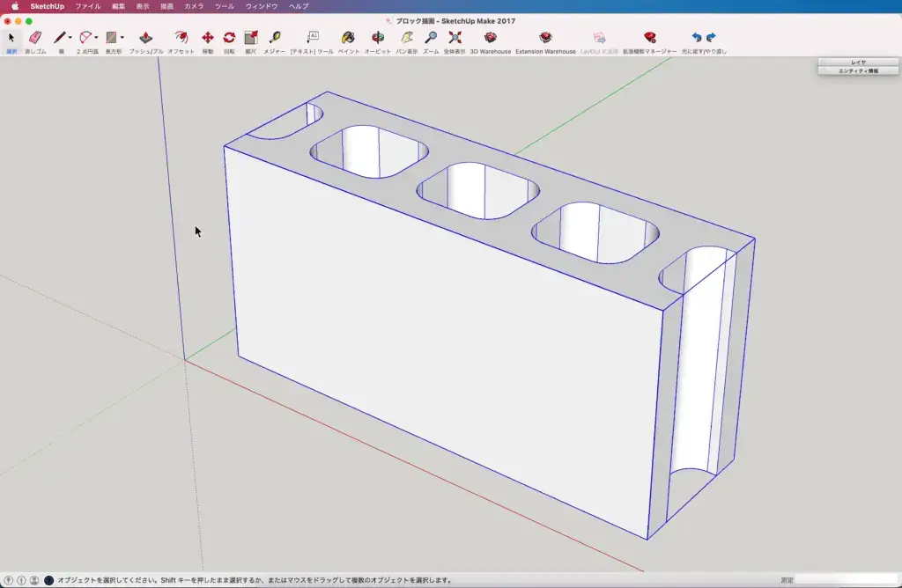Activate the Tape Measure (メジャー) tool

(x=274, y=38)
